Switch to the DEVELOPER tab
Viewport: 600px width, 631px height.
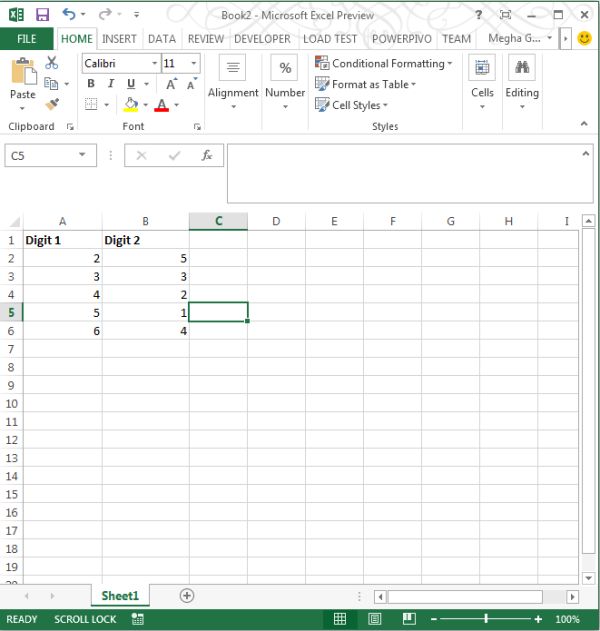tap(262, 39)
